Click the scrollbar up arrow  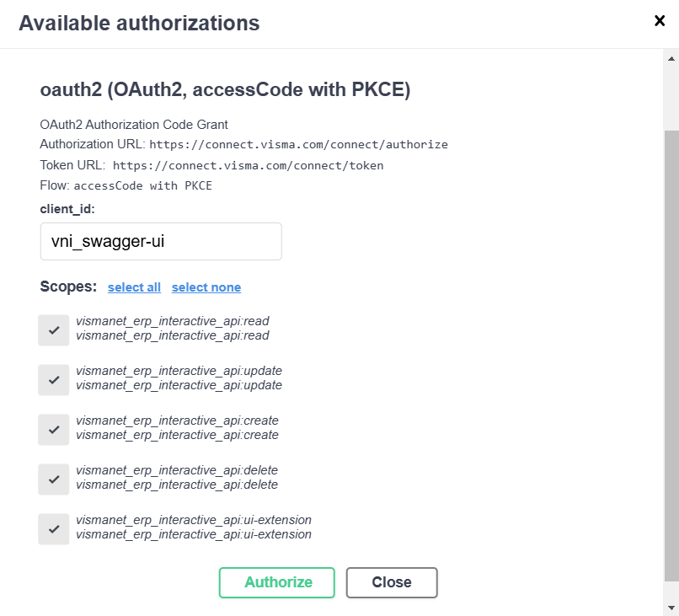(671, 57)
